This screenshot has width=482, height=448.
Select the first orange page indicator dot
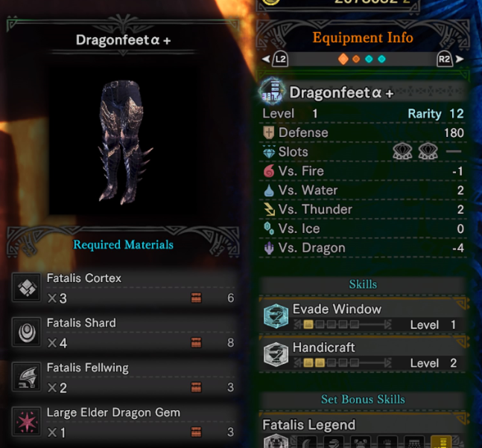343,59
